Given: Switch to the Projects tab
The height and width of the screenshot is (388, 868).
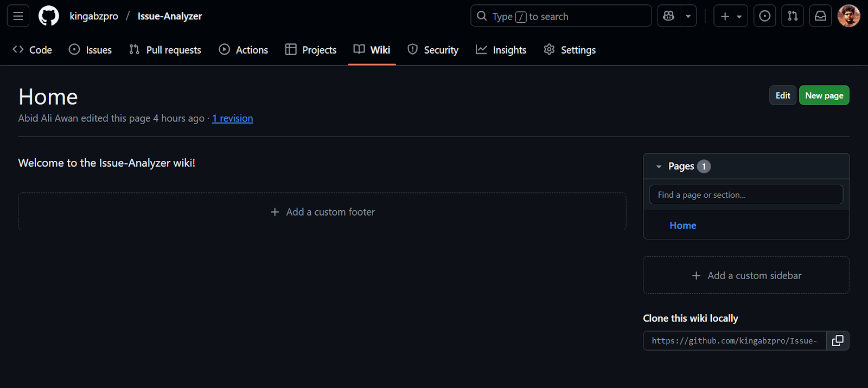Looking at the screenshot, I should 311,50.
